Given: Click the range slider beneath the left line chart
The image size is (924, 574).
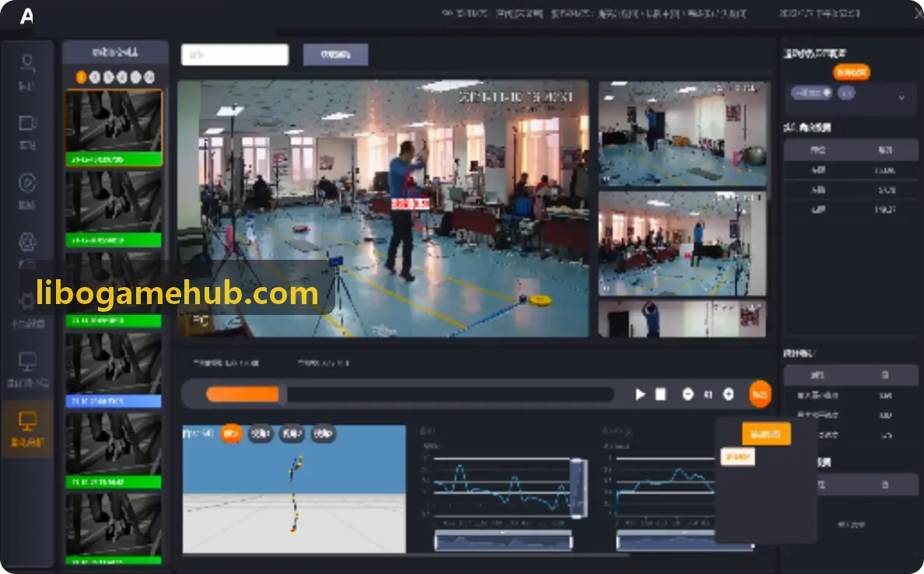Looking at the screenshot, I should tap(503, 541).
